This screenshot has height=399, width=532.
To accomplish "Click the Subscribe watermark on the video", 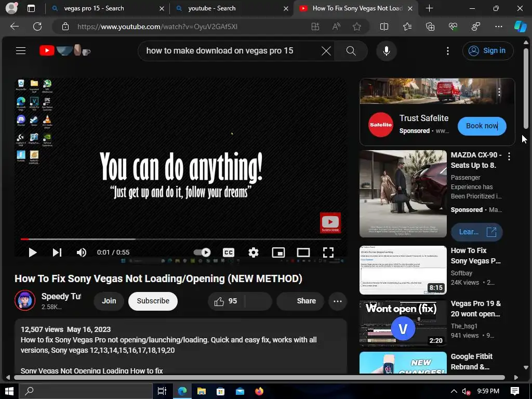I will (330, 223).
